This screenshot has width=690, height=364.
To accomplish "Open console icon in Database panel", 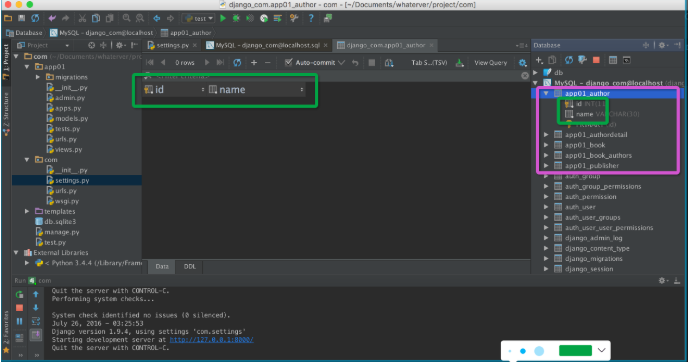I will coord(627,60).
